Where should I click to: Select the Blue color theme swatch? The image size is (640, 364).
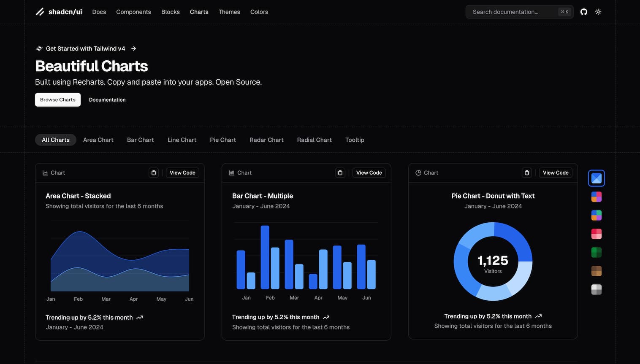596,178
